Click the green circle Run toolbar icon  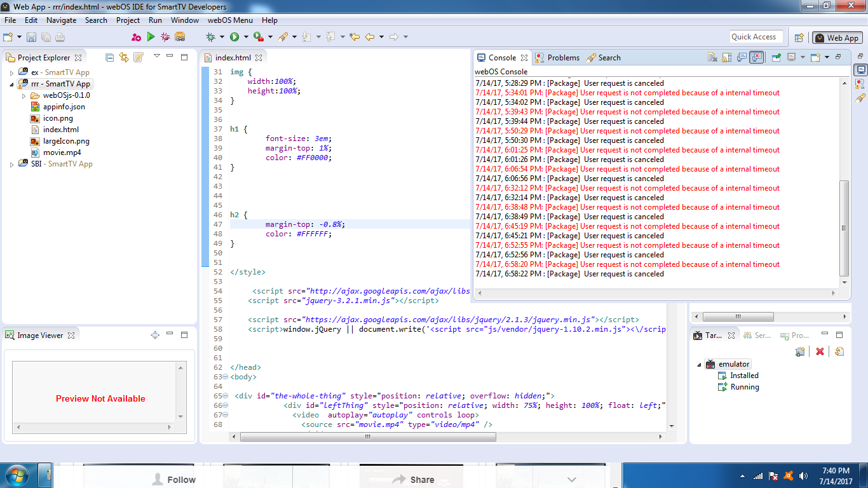234,37
